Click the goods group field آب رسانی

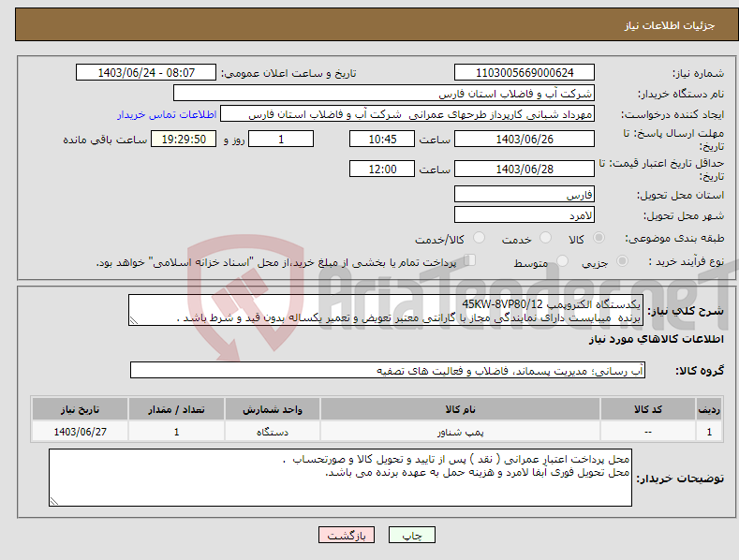point(388,371)
